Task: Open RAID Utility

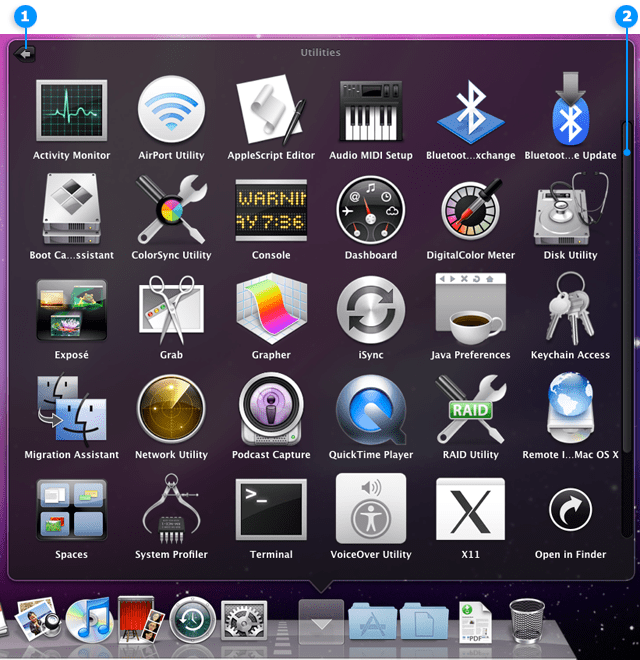Action: (x=471, y=409)
